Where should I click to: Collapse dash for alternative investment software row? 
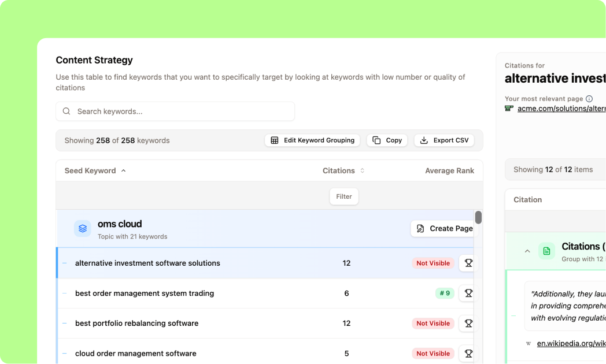(x=65, y=263)
